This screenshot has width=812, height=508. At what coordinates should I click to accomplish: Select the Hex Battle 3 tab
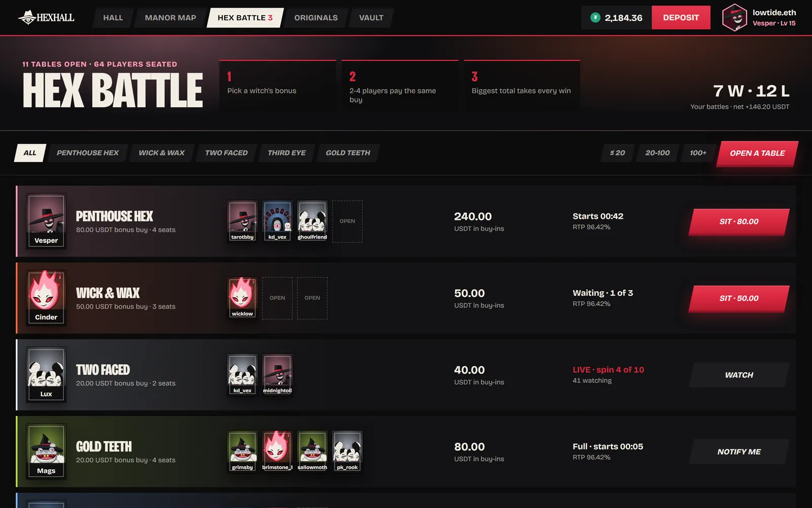pos(245,18)
